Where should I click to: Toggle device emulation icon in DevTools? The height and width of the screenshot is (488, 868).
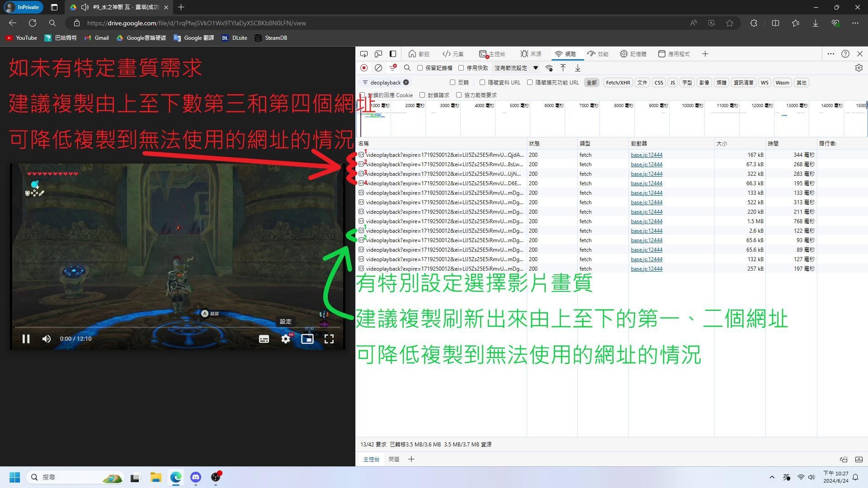click(378, 54)
